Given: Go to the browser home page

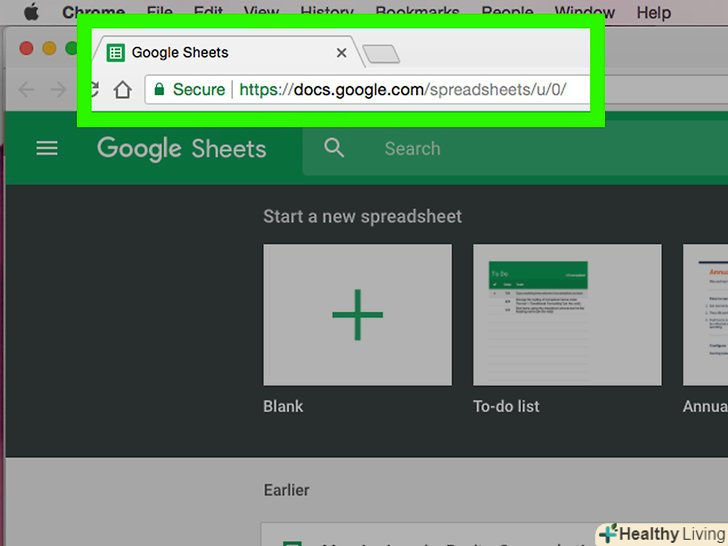Looking at the screenshot, I should click(123, 90).
